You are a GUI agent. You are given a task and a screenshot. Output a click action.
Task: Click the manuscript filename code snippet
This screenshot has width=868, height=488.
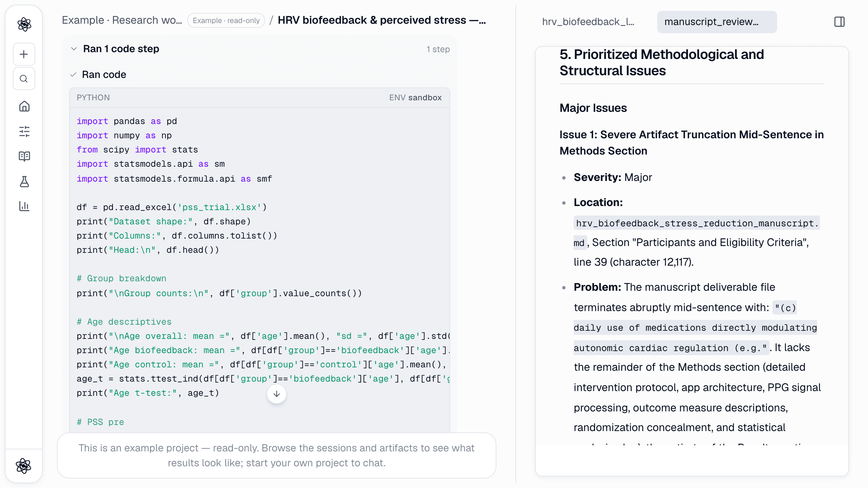696,233
